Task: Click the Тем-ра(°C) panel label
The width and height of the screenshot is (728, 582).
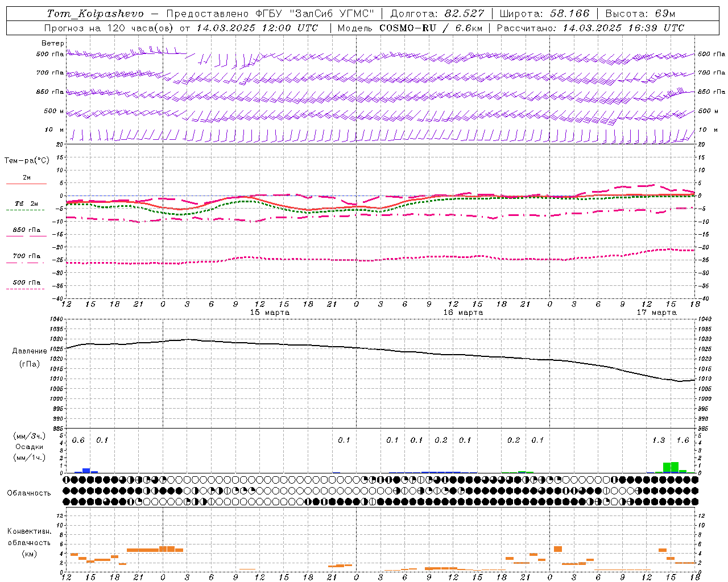Action: click(27, 160)
